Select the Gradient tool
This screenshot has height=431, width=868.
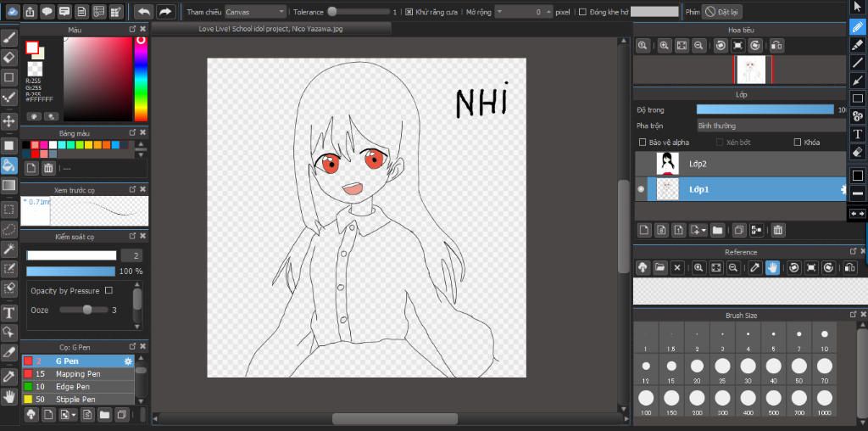(9, 185)
